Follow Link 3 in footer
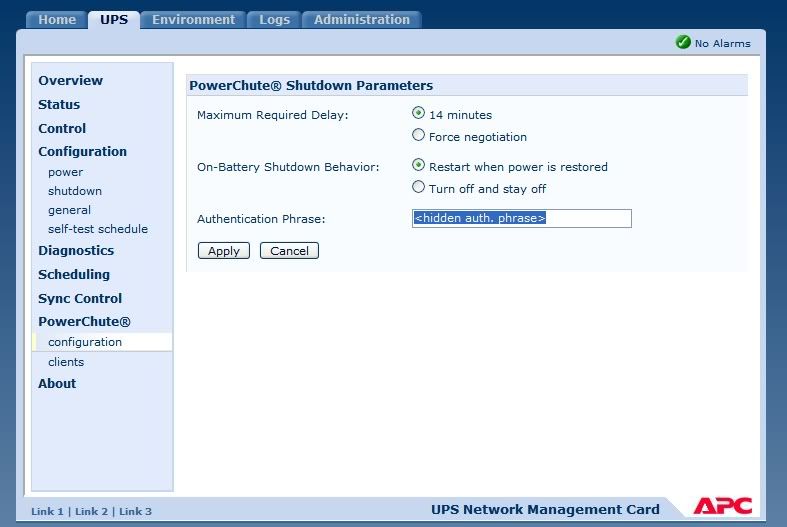Screen dimensions: 787x527 [x=135, y=511]
